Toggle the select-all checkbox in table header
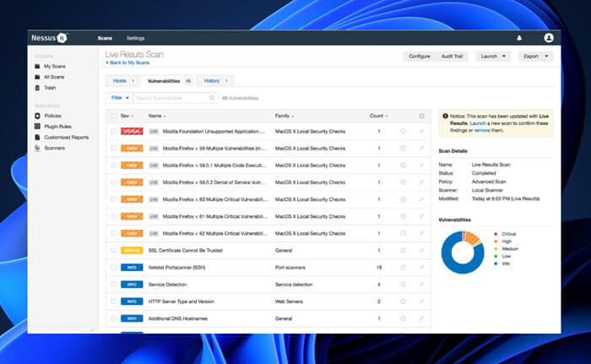Viewport: 591px width, 364px height. click(x=113, y=117)
